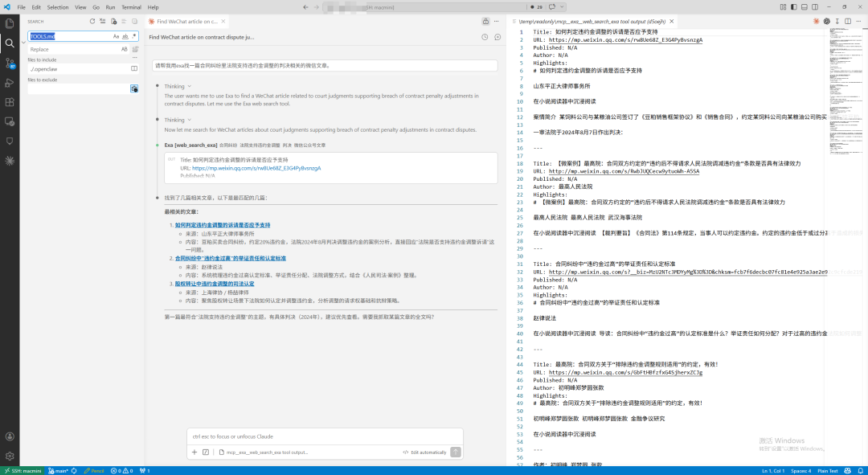Refresh the search results
Screen dimensions: 868x475
pos(92,21)
